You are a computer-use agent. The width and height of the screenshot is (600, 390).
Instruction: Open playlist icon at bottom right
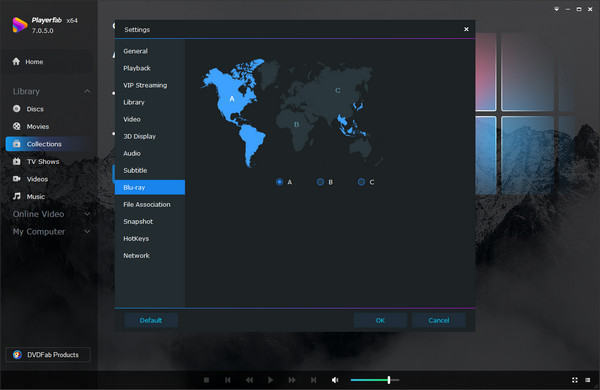click(x=588, y=380)
